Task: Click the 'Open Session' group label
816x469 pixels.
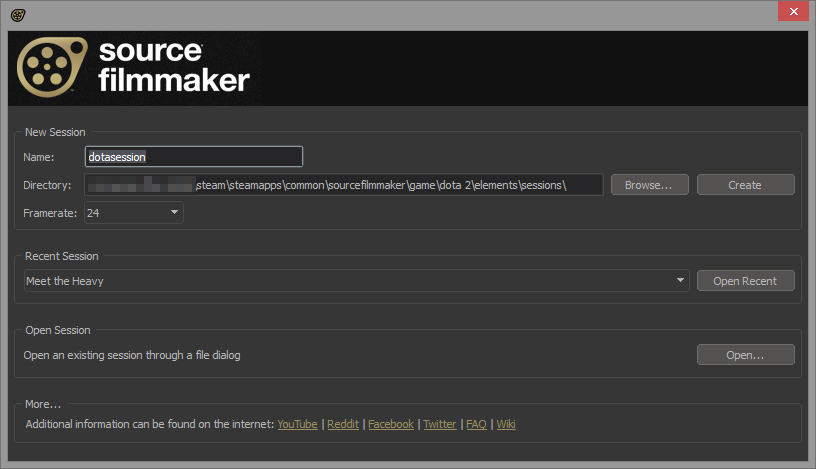Action: click(58, 330)
